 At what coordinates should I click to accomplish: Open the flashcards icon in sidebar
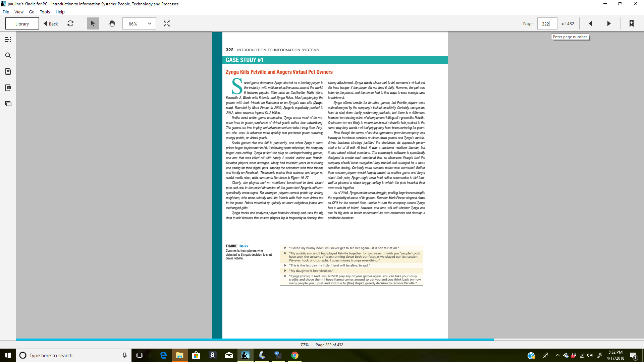(8, 88)
